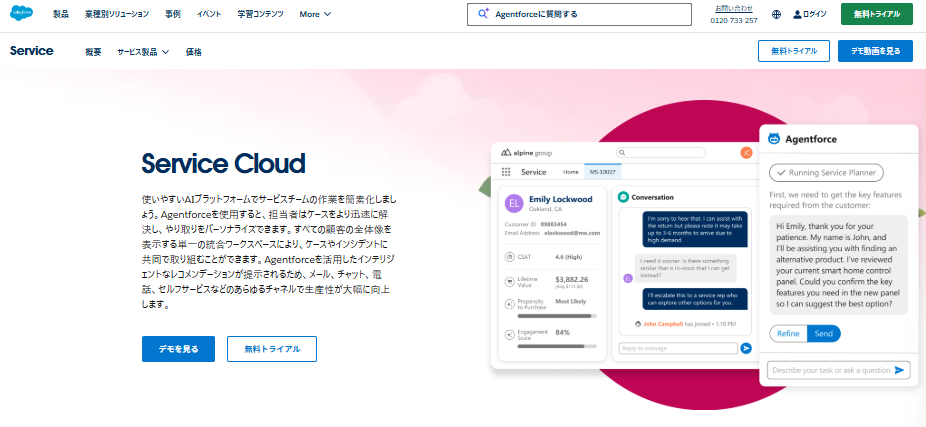Screen dimensions: 926x427
Task: Click the Agentforce robot avatar icon
Action: point(774,139)
